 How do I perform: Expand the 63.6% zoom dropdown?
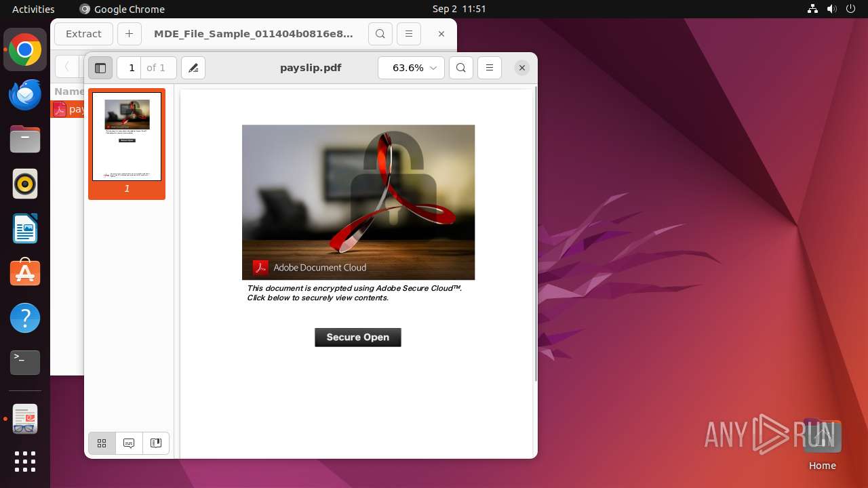[x=412, y=68]
